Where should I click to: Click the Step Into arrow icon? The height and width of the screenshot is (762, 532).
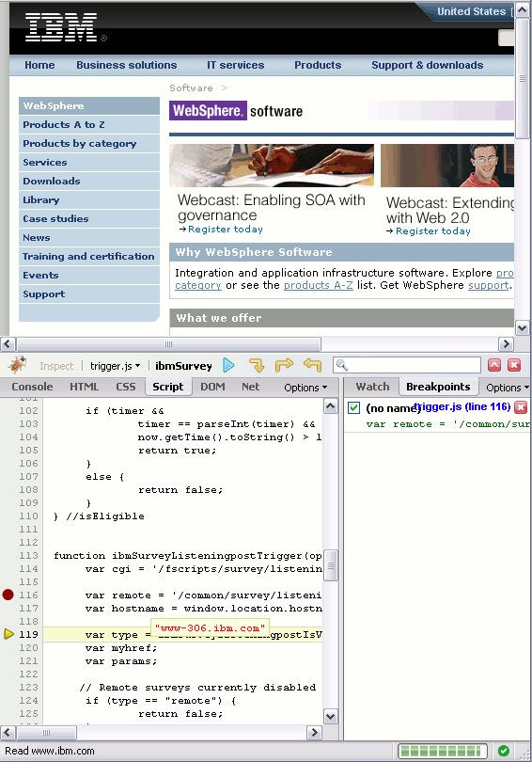point(257,365)
